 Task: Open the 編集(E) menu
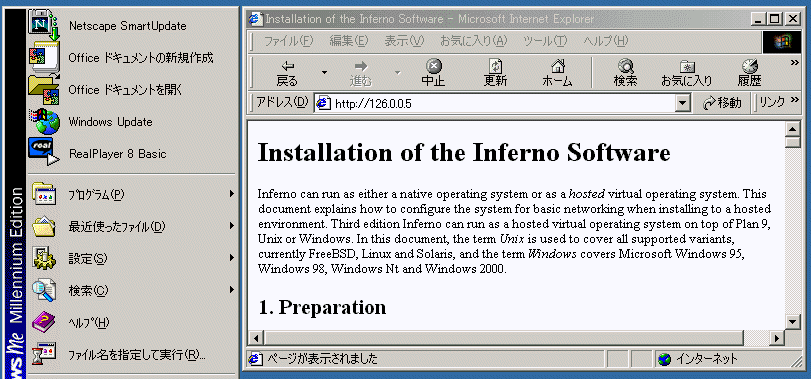pos(348,41)
